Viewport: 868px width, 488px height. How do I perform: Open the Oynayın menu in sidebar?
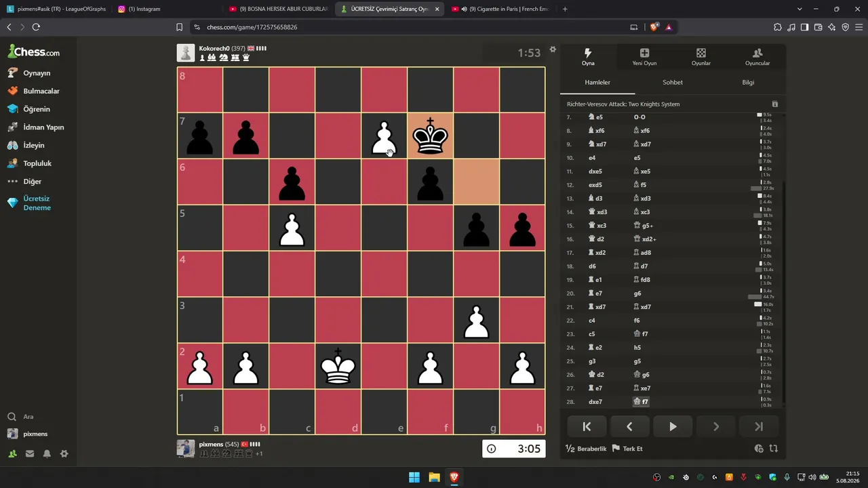38,73
